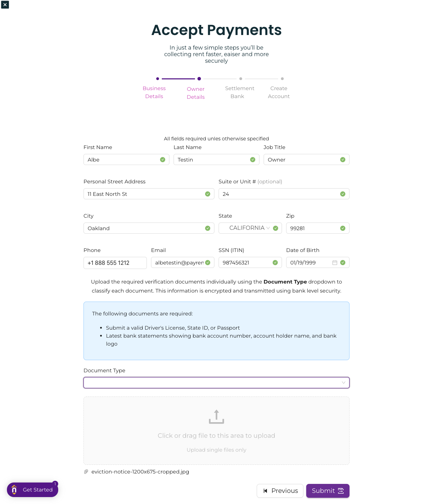Image resolution: width=433 pixels, height=504 pixels.
Task: Click the Settlement Bank step
Action: point(239,92)
